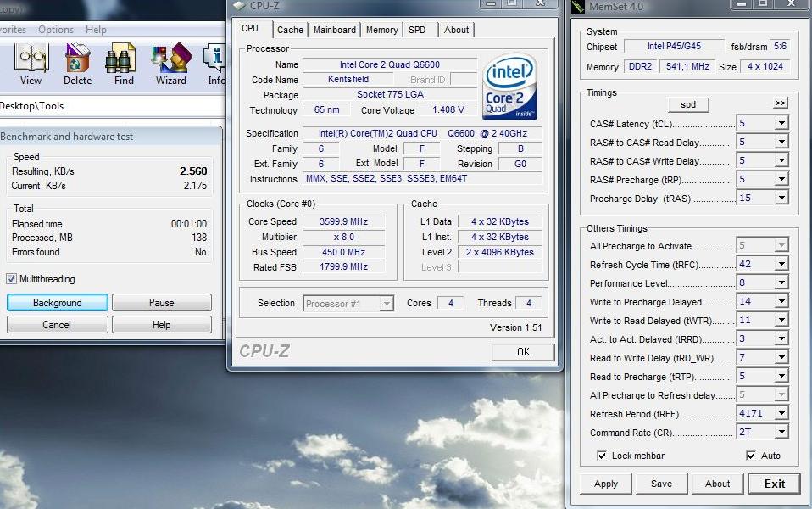Toggle the Auto checkbox in MemSet

click(x=750, y=456)
